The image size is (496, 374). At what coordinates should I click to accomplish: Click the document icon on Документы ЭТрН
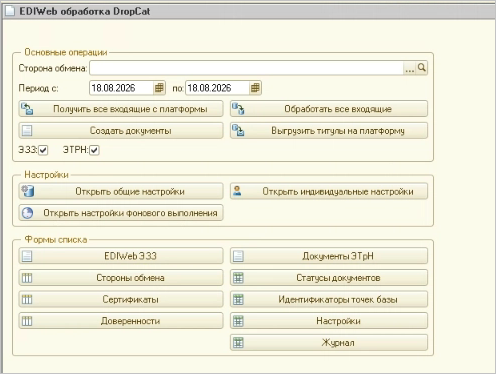(x=238, y=256)
